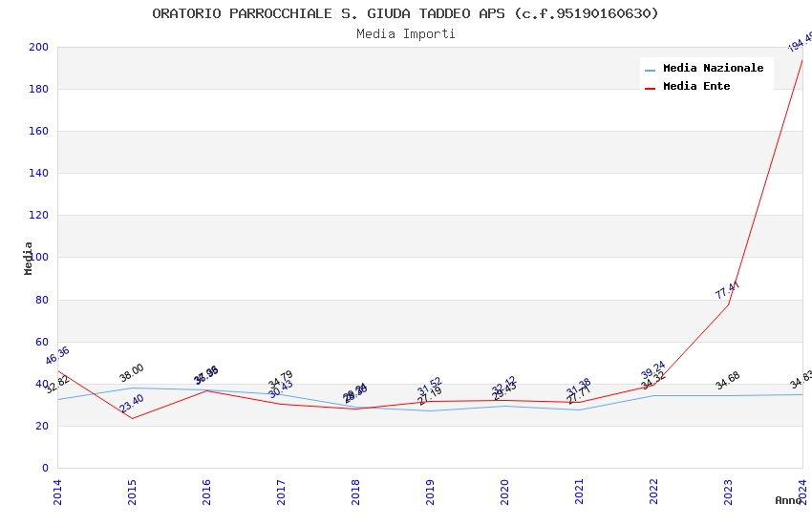Click the 23.40 data label for 2015
This screenshot has height=525, width=812.
132,404
